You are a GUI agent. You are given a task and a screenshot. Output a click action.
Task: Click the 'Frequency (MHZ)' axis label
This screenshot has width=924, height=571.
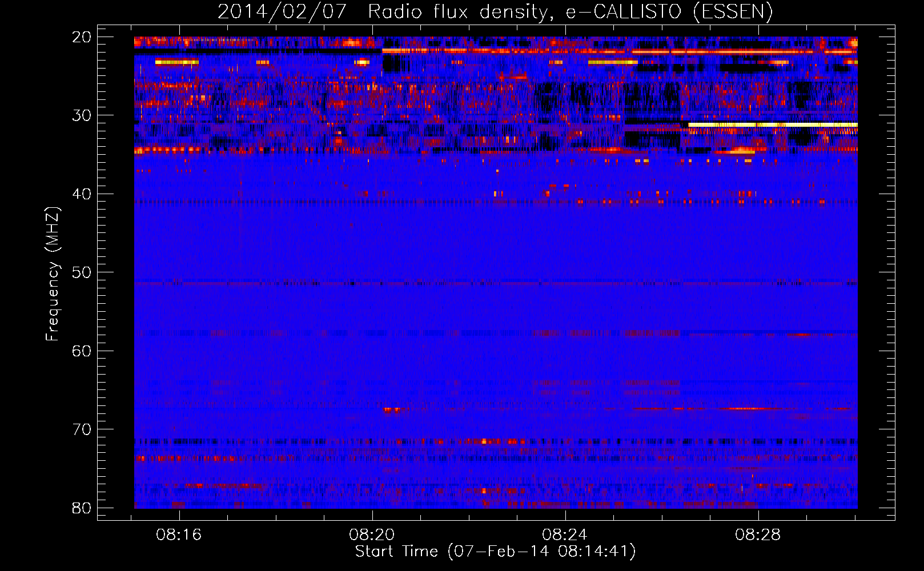coord(53,274)
